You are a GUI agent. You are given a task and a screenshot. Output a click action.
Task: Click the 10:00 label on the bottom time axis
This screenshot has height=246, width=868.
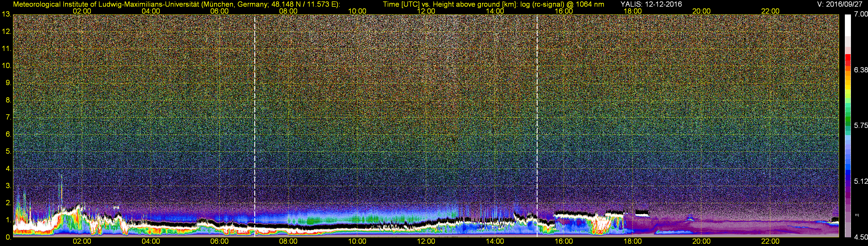click(357, 241)
